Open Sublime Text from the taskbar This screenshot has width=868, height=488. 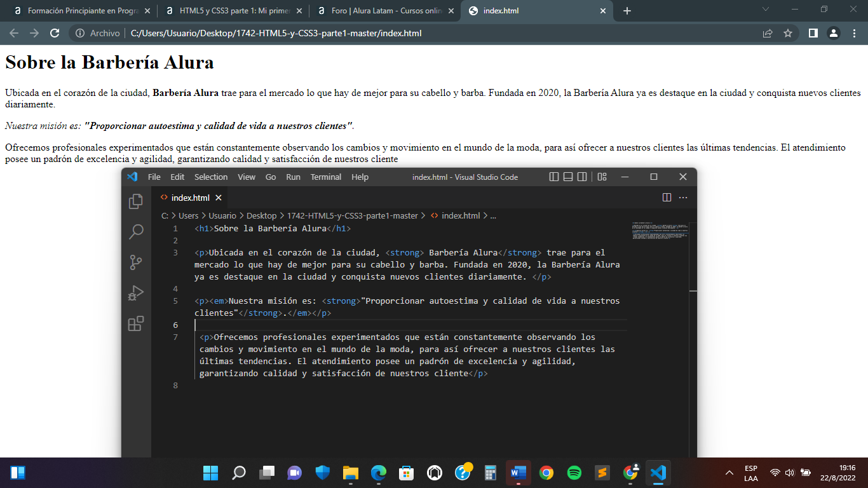(x=602, y=473)
